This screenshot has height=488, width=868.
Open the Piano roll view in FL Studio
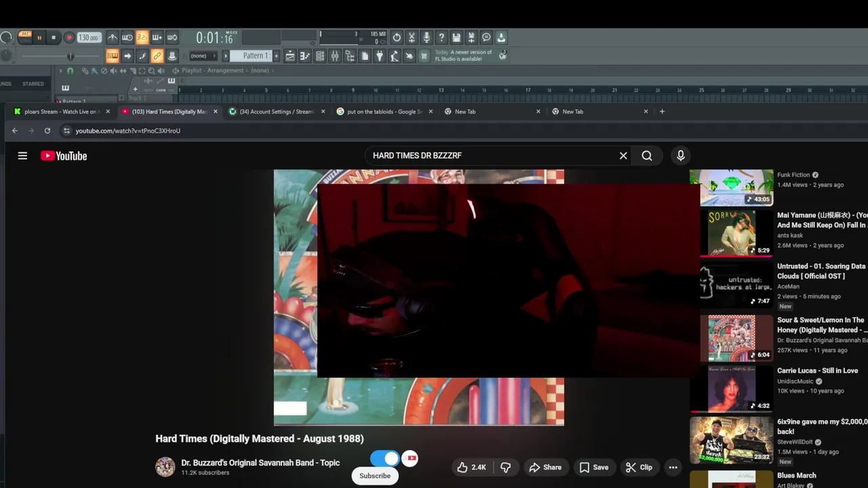(x=305, y=56)
